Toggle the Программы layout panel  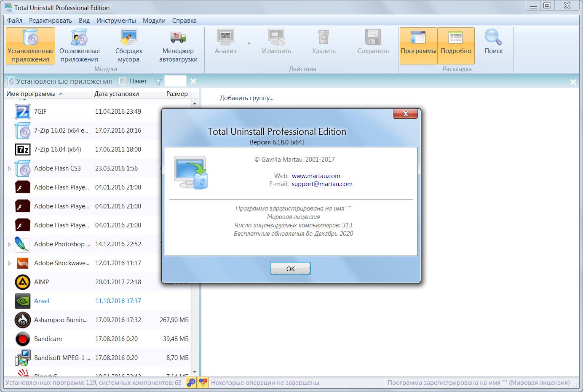418,45
